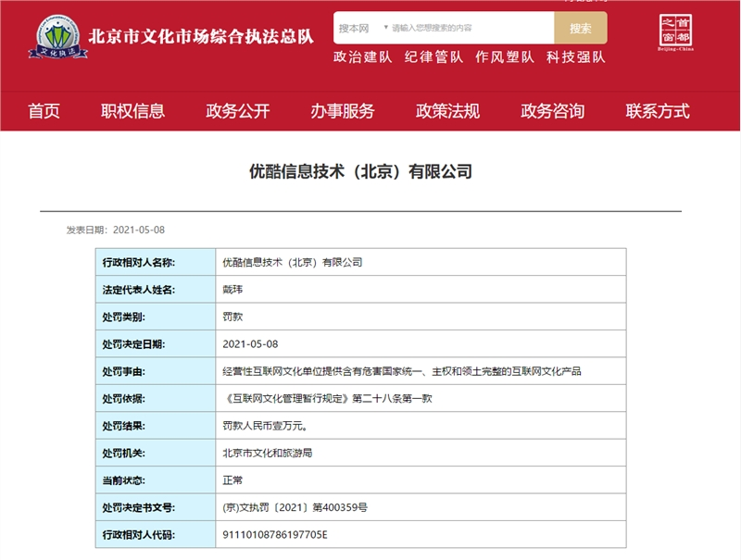Image resolution: width=741 pixels, height=560 pixels.
Task: Go to the 首页 home page
Action: coord(44,111)
